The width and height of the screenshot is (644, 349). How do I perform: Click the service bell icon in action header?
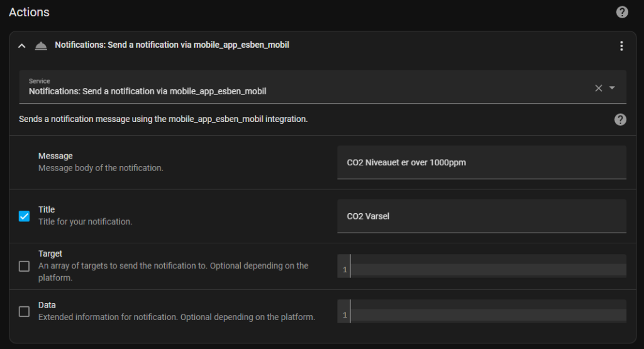41,45
